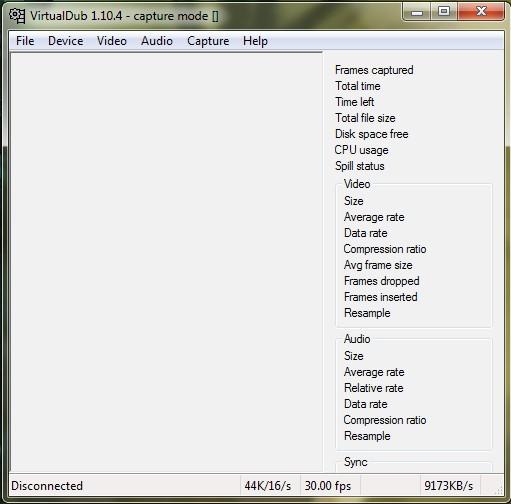Open the Device menu
Screen dimensions: 511x504
click(66, 41)
